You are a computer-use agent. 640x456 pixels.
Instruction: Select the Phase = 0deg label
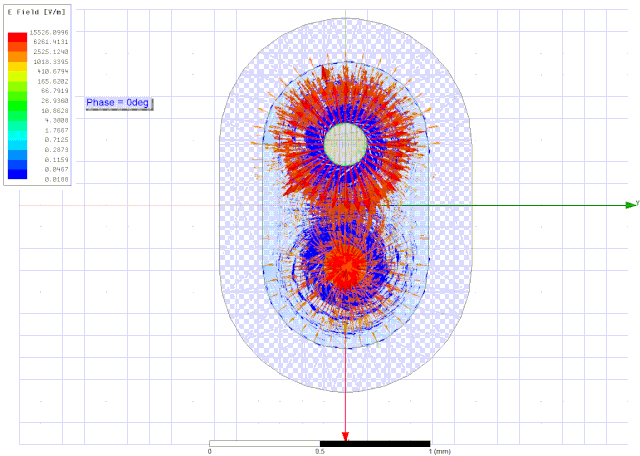coord(118,102)
